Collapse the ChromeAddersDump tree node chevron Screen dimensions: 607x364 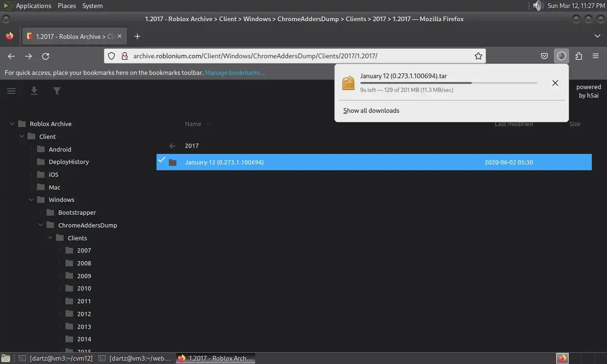pos(41,225)
